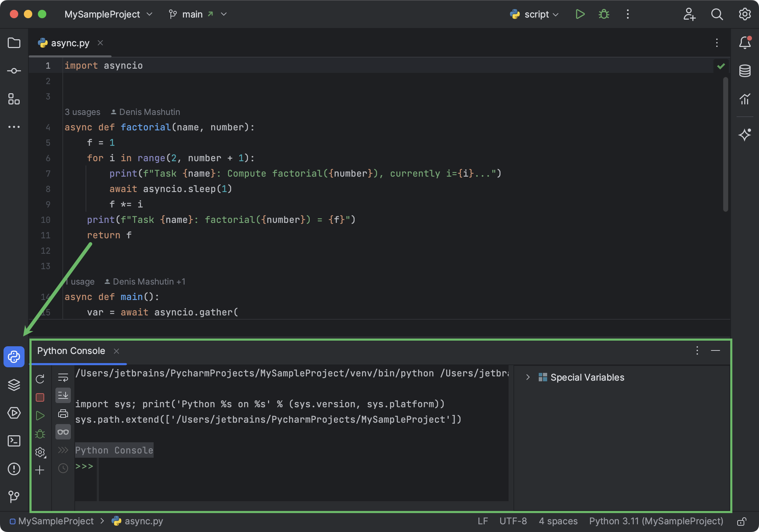The image size is (759, 532).
Task: Click async.py breadcrumb in status bar
Action: [137, 521]
